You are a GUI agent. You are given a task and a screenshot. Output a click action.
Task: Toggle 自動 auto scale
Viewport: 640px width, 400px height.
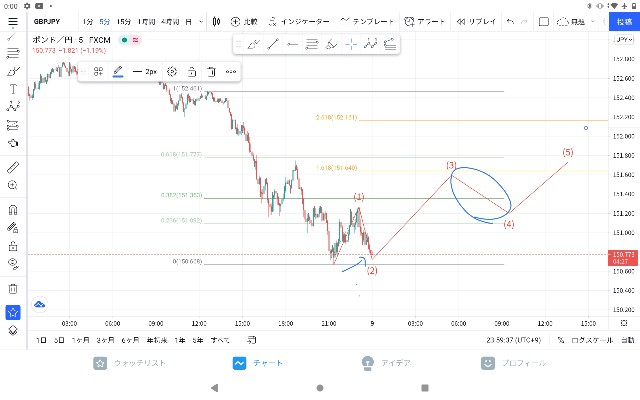coord(628,340)
